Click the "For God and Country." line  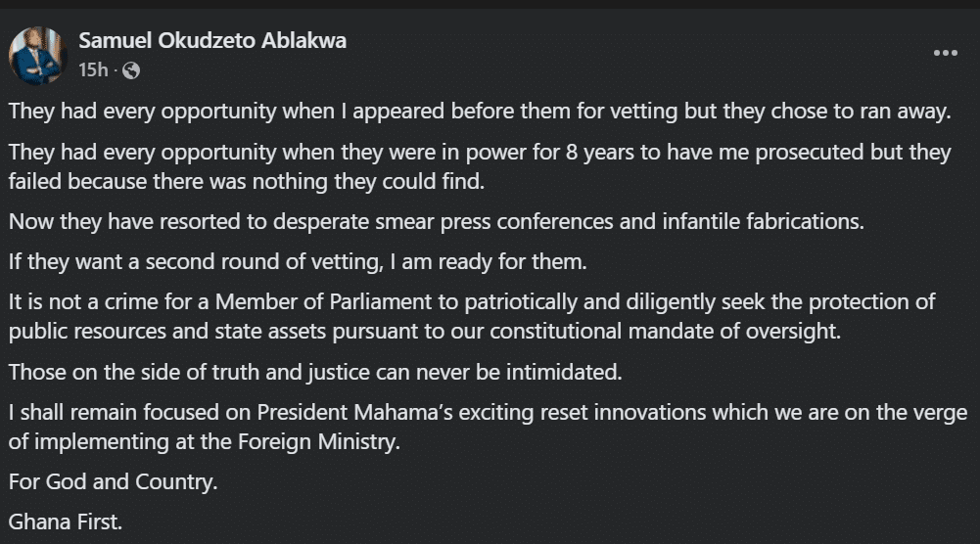(114, 482)
